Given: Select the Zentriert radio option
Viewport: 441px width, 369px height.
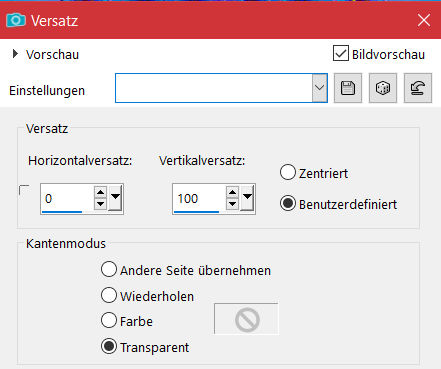Looking at the screenshot, I should coord(288,172).
